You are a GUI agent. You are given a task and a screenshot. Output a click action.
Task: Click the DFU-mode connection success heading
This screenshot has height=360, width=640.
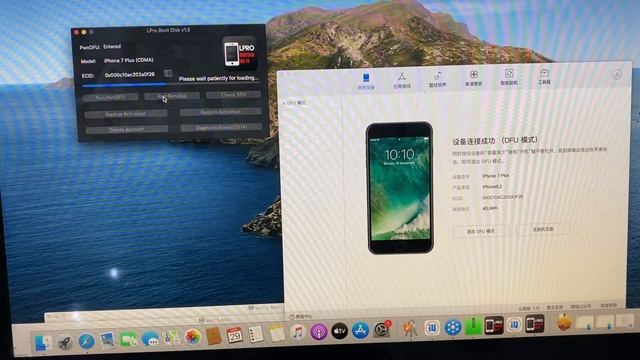[495, 140]
